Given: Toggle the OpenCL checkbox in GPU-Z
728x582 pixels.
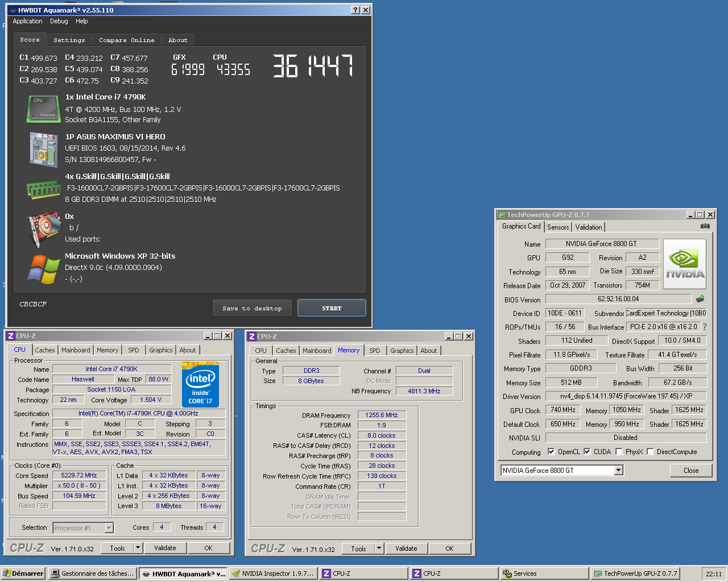Looking at the screenshot, I should tap(551, 452).
